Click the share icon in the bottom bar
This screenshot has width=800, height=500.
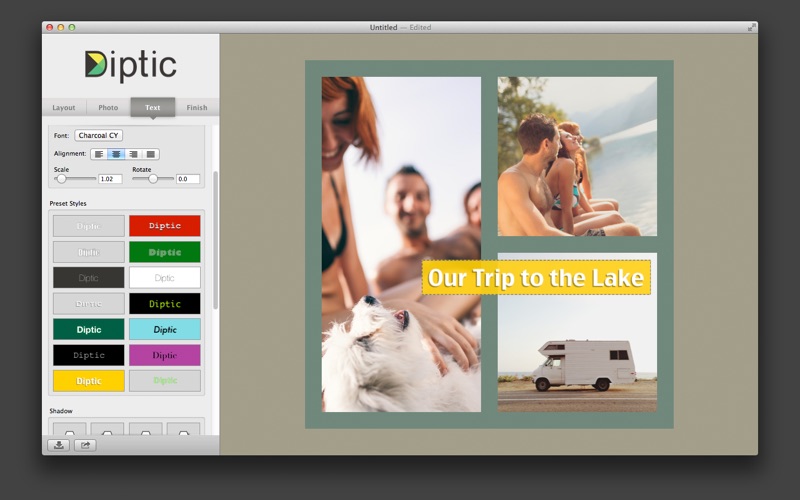[85, 445]
